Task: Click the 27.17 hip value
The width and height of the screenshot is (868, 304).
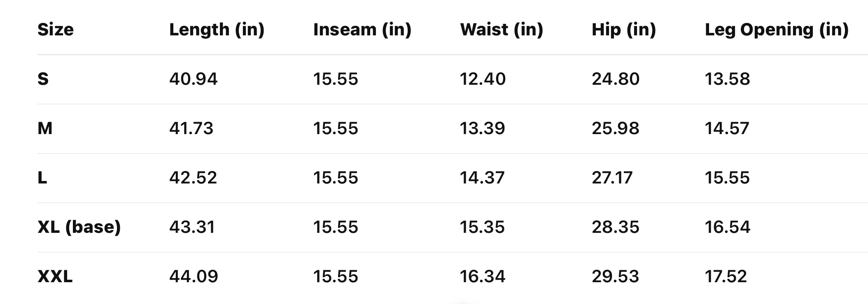Action: click(x=612, y=178)
